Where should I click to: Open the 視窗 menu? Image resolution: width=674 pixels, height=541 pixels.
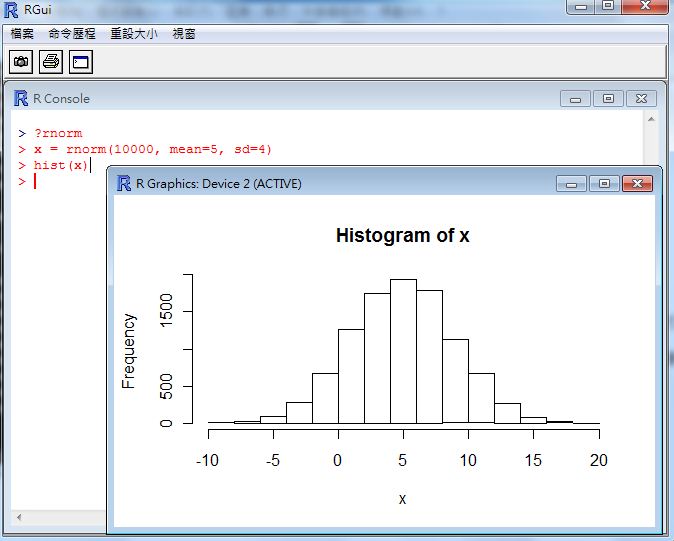pos(184,34)
